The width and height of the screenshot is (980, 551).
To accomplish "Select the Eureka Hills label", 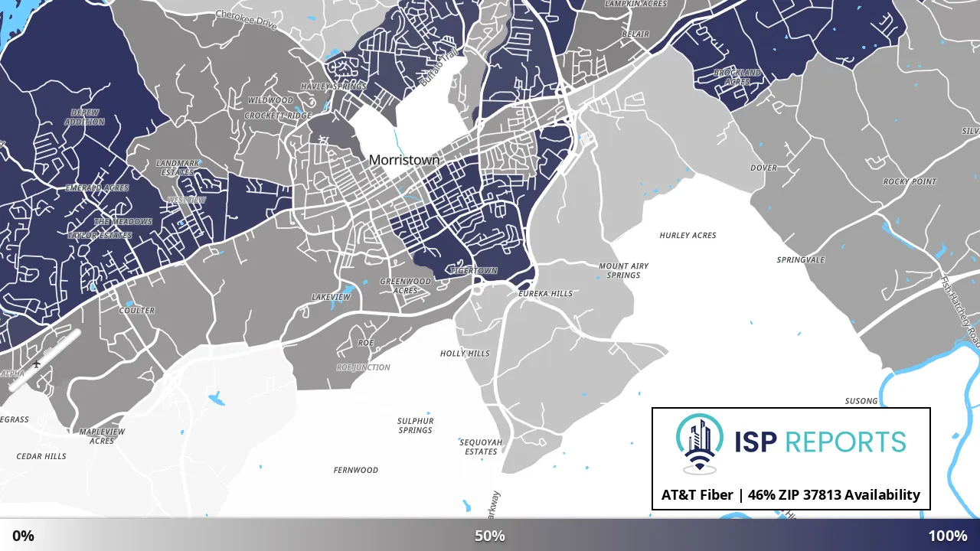I will click(x=545, y=294).
